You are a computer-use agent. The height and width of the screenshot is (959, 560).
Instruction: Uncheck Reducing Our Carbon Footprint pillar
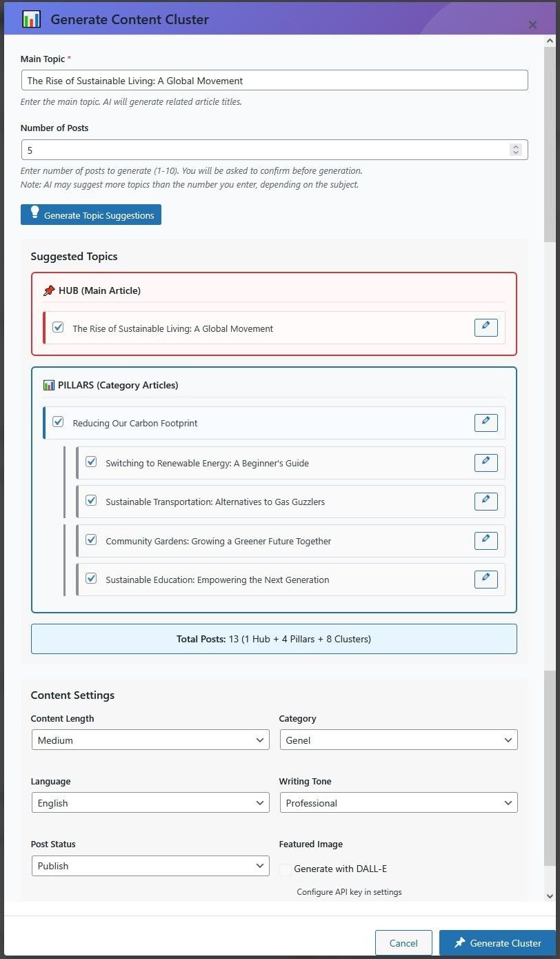[x=58, y=422]
